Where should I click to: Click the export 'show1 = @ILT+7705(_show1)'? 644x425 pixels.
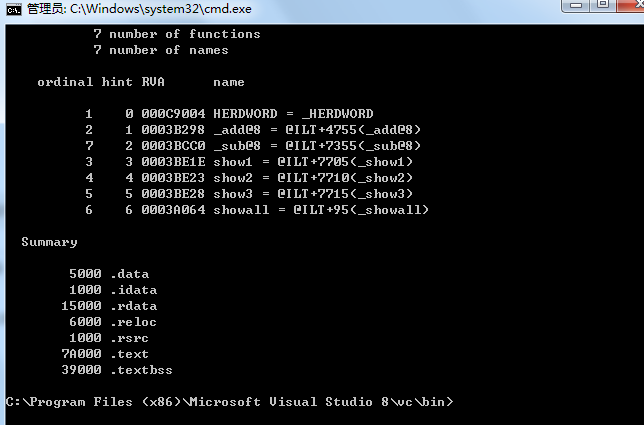point(313,162)
